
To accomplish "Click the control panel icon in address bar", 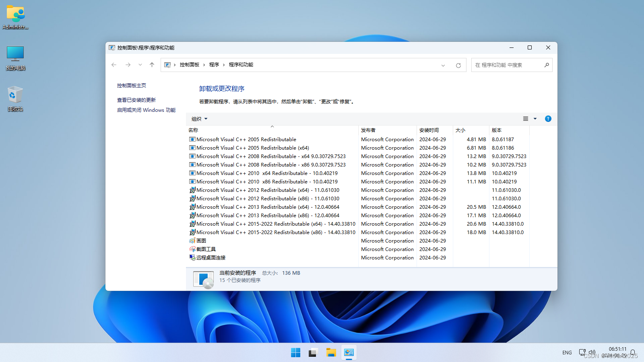I will tap(167, 65).
